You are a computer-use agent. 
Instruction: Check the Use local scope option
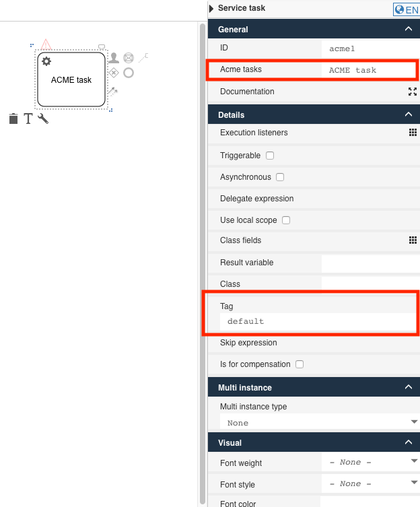[x=286, y=220]
